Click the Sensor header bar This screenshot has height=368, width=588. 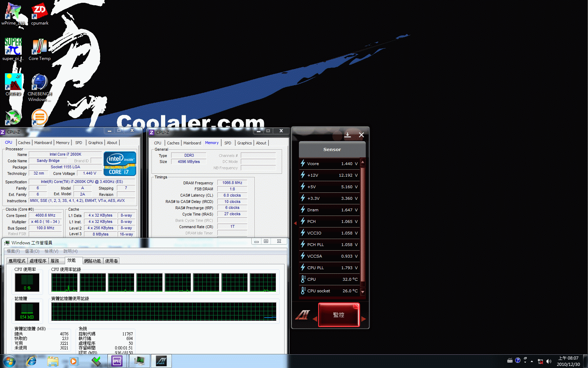(332, 149)
